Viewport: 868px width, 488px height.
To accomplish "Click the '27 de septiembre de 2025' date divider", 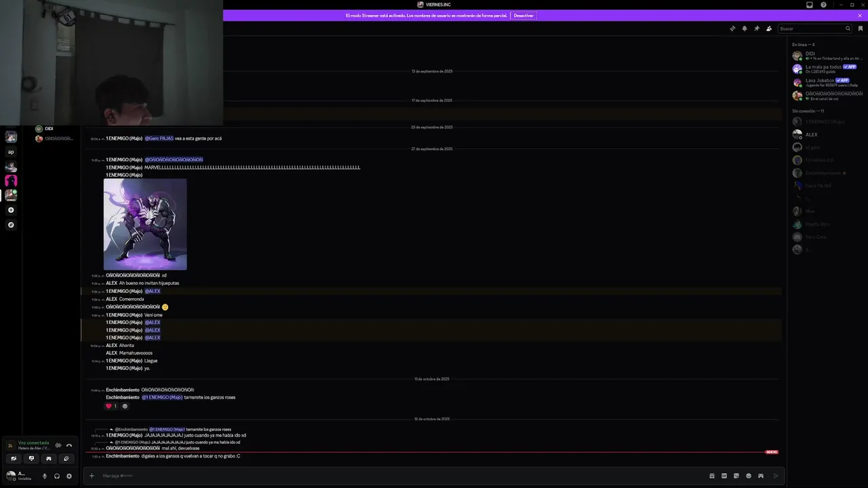I will [x=432, y=148].
